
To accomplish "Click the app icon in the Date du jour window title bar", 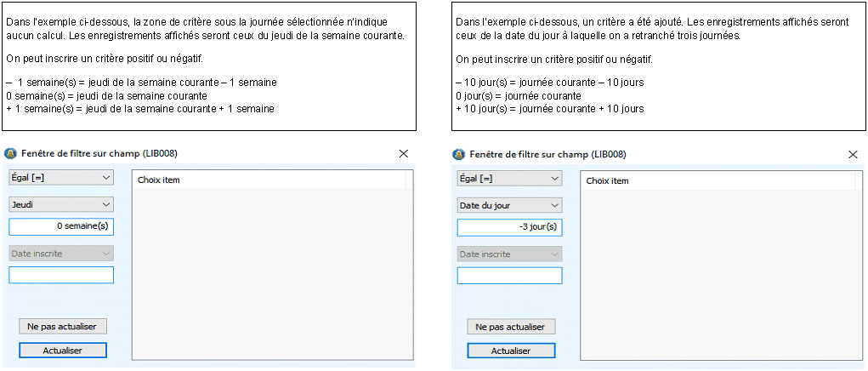I will (458, 154).
